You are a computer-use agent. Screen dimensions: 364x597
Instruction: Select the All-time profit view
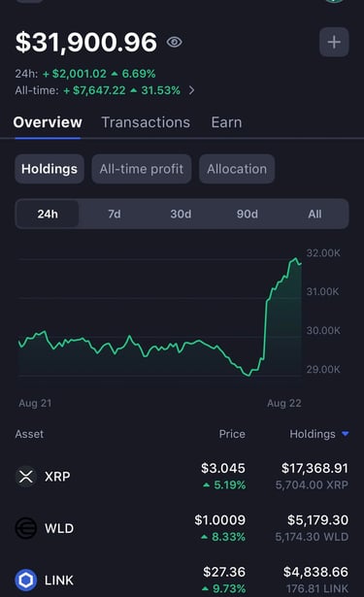tap(142, 169)
